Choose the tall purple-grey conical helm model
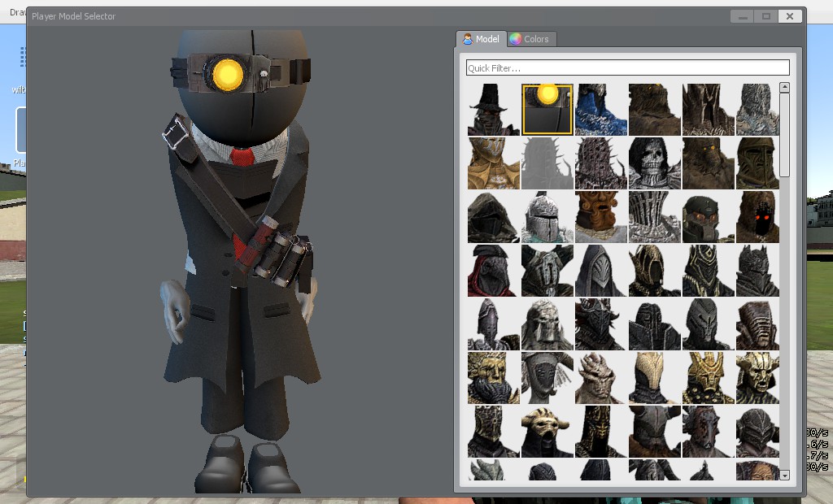The image size is (833, 504). 494,324
